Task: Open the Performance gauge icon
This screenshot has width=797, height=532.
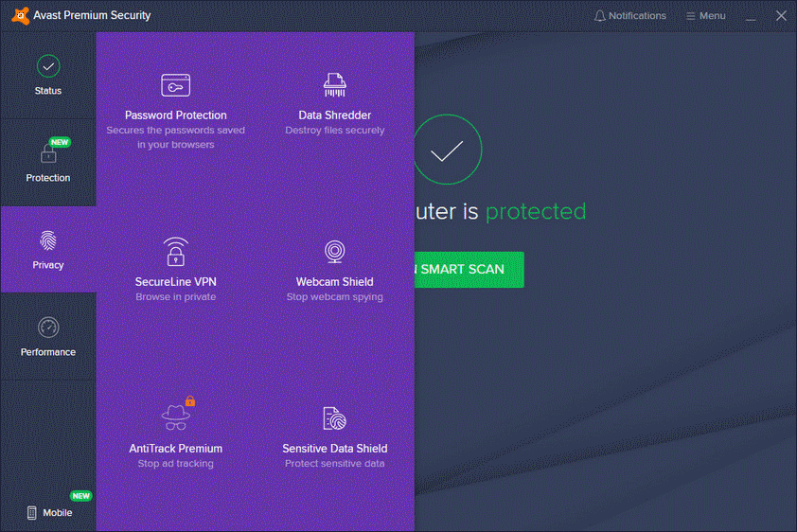Action: click(48, 328)
